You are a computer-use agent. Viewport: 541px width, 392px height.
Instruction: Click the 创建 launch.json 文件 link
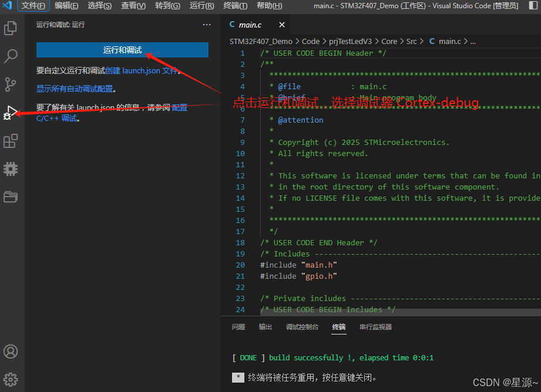[142, 70]
